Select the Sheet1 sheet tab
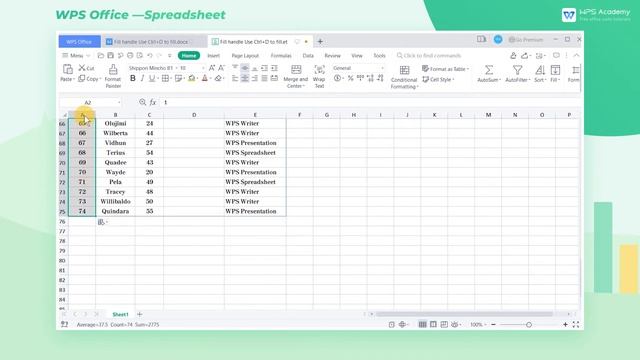Image resolution: width=640 pixels, height=360 pixels. (120, 314)
